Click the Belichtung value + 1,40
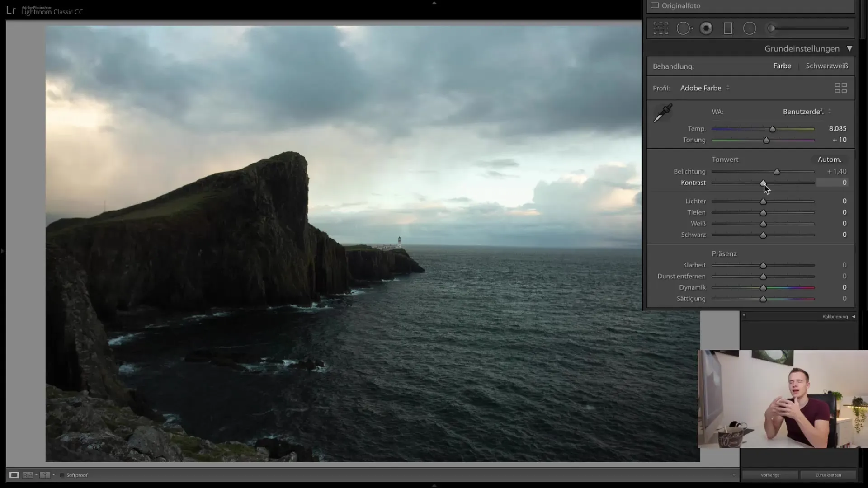This screenshot has width=868, height=488. pos(837,172)
